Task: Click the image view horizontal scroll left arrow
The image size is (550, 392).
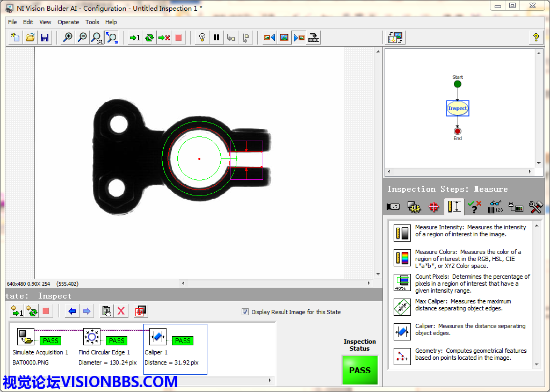Action: tap(183, 284)
